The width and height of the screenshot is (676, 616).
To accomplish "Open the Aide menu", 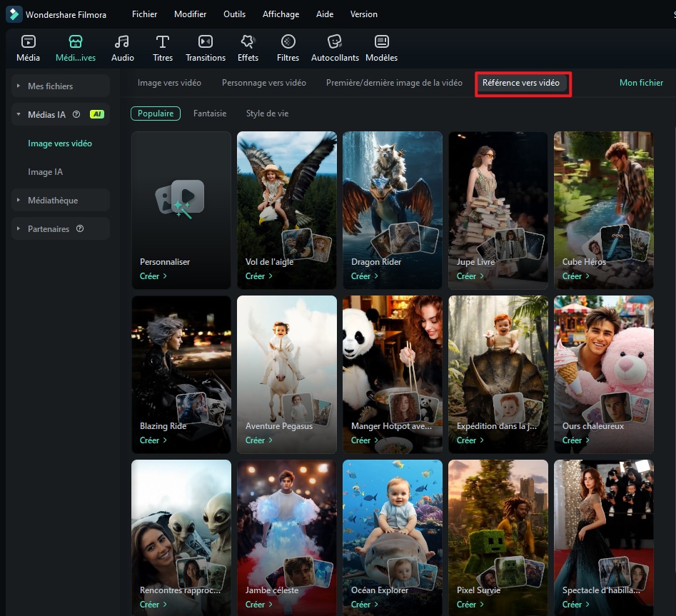I will (325, 14).
